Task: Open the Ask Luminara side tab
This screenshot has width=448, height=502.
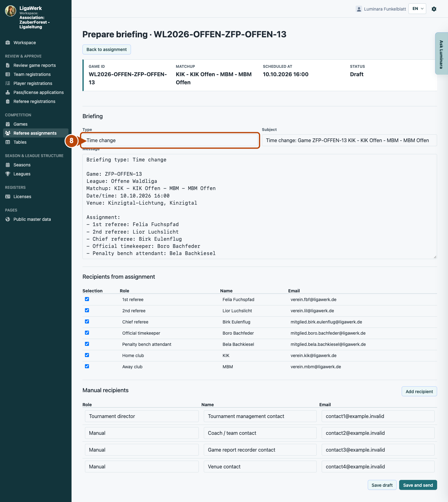Action: [x=441, y=53]
